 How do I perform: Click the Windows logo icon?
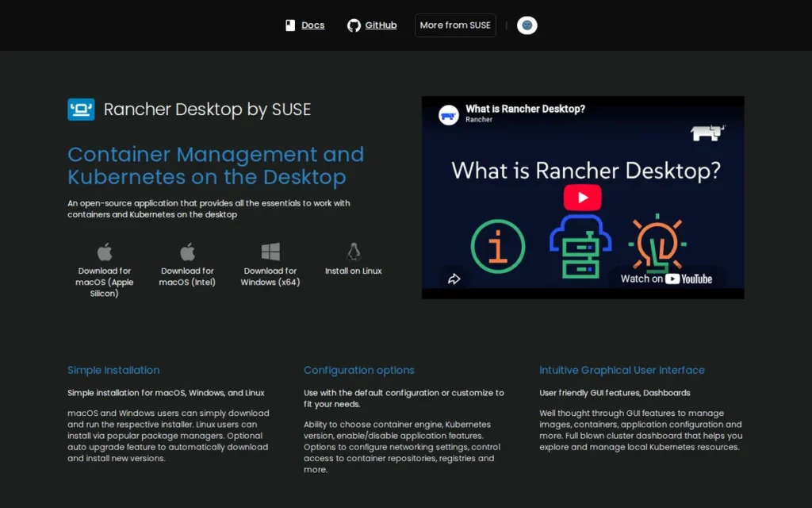click(270, 252)
